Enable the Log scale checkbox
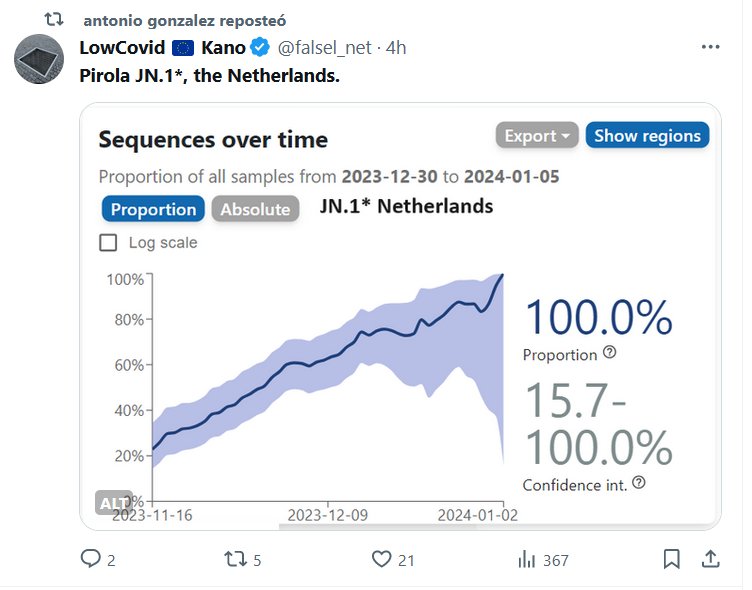Image resolution: width=752 pixels, height=590 pixels. click(x=109, y=242)
